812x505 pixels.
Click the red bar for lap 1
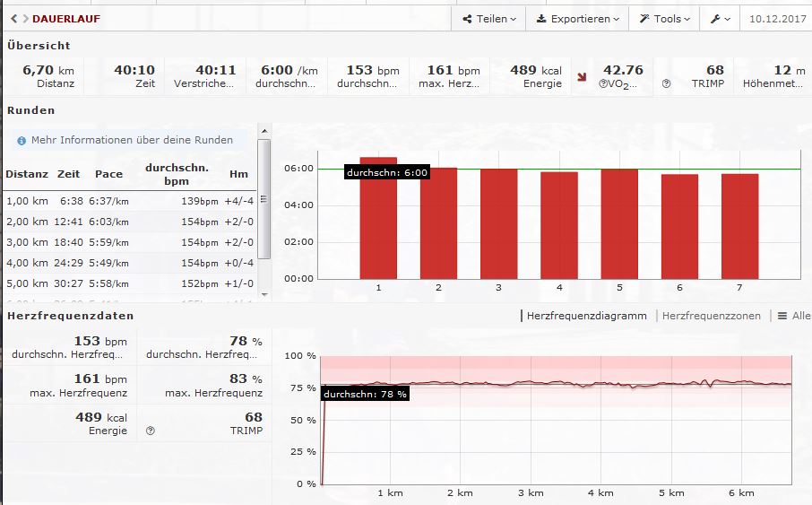(378, 218)
